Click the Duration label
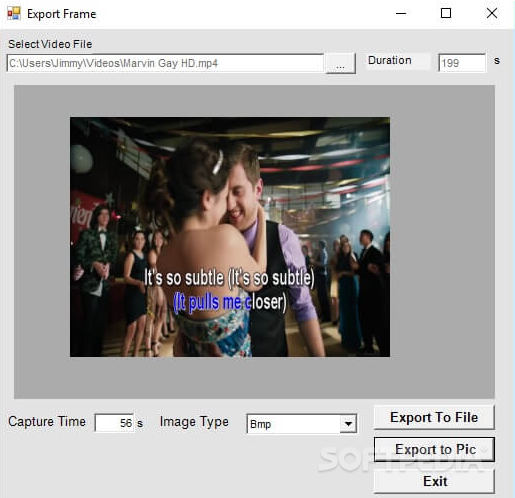 [390, 60]
